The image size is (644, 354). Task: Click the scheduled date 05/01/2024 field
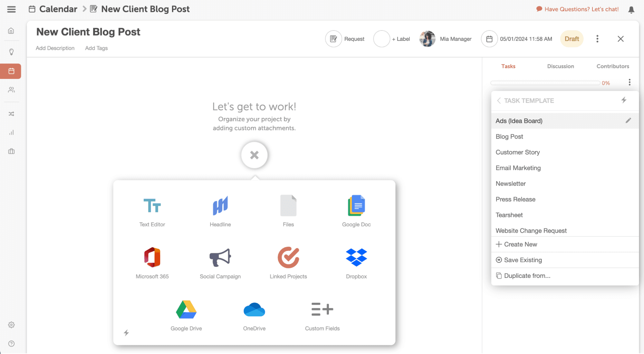525,39
